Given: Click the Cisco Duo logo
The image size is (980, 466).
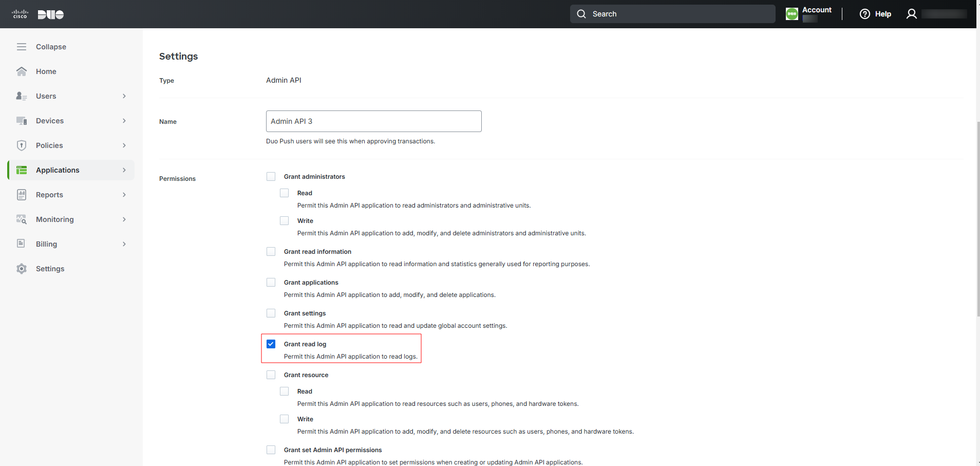Looking at the screenshot, I should pos(37,14).
